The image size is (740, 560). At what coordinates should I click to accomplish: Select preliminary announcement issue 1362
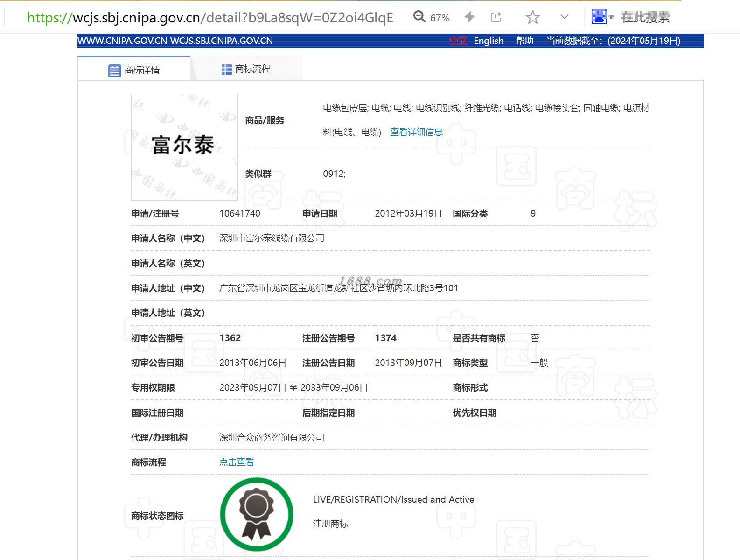click(230, 338)
